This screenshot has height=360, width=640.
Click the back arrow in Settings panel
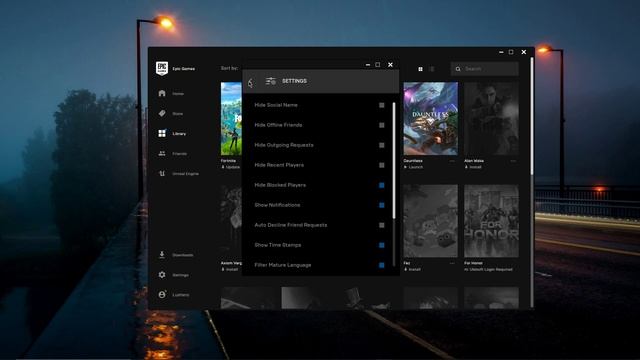(250, 83)
